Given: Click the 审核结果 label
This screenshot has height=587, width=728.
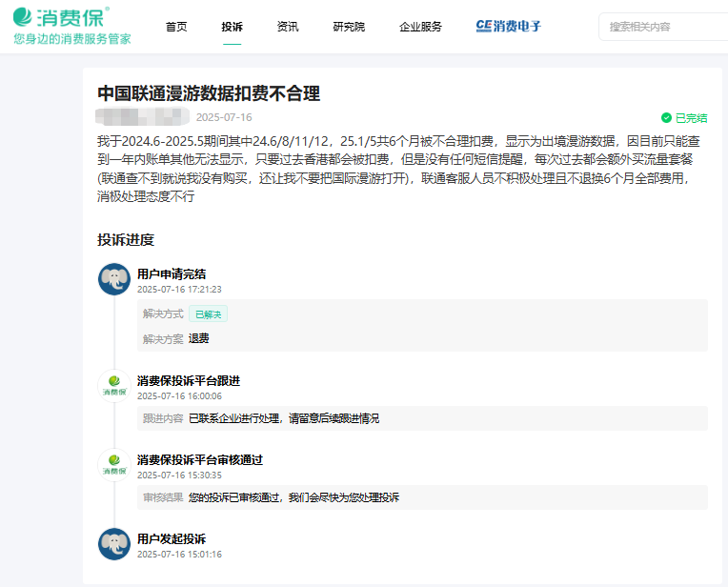Looking at the screenshot, I should [163, 497].
